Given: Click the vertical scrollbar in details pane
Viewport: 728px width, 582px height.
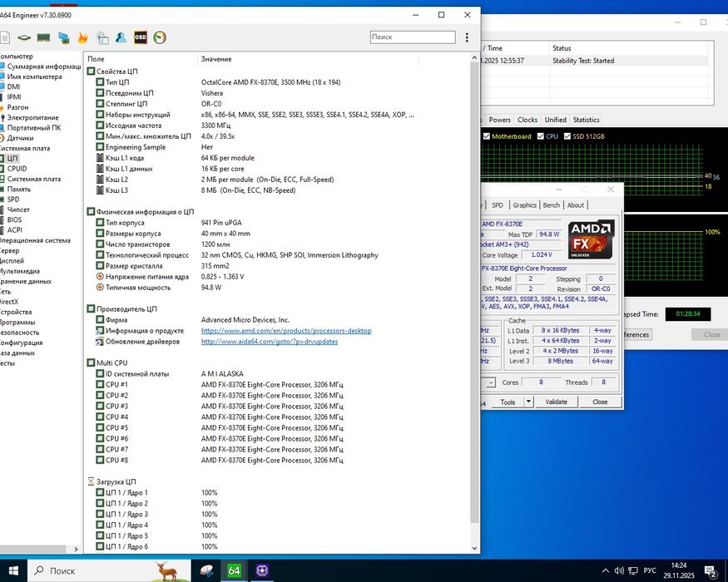Looking at the screenshot, I should pos(474,293).
